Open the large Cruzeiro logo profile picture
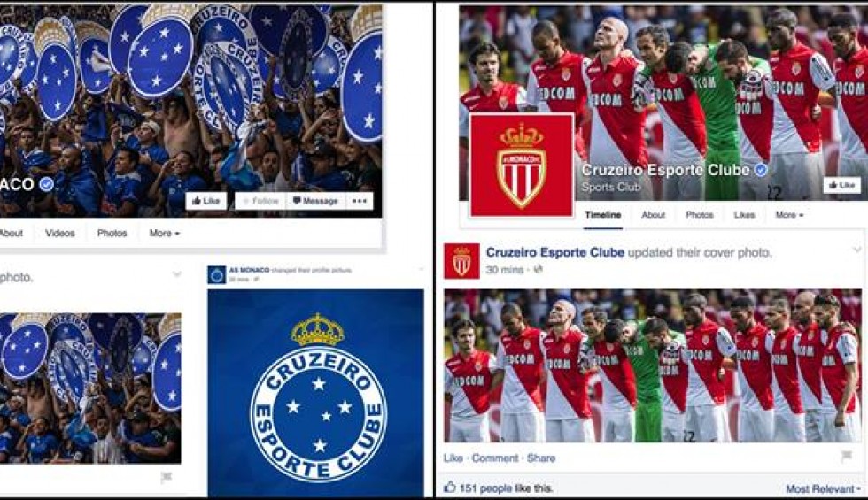868x500 pixels. click(x=316, y=393)
